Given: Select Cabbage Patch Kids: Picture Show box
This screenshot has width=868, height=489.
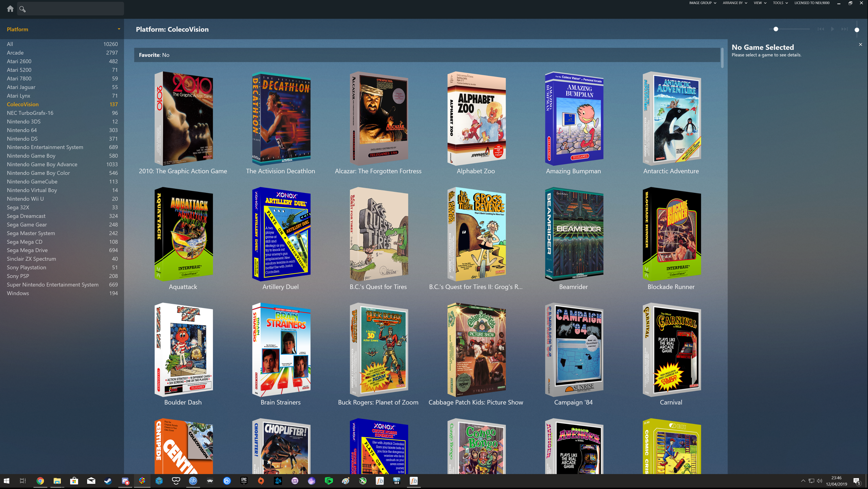Looking at the screenshot, I should 476,350.
